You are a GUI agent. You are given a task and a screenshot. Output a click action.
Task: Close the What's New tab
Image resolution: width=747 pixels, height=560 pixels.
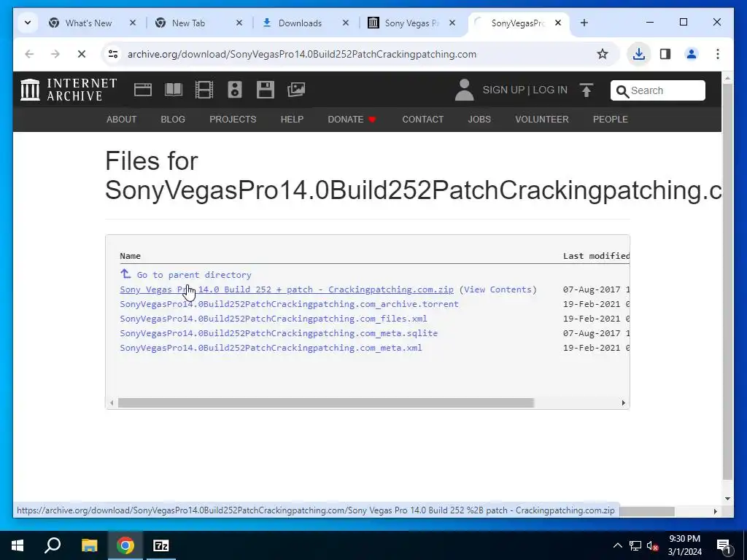133,23
